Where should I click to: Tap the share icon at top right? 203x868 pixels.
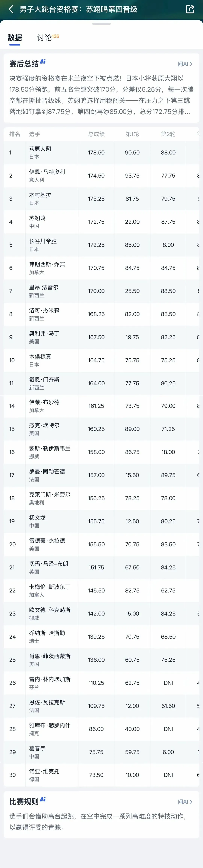click(190, 9)
